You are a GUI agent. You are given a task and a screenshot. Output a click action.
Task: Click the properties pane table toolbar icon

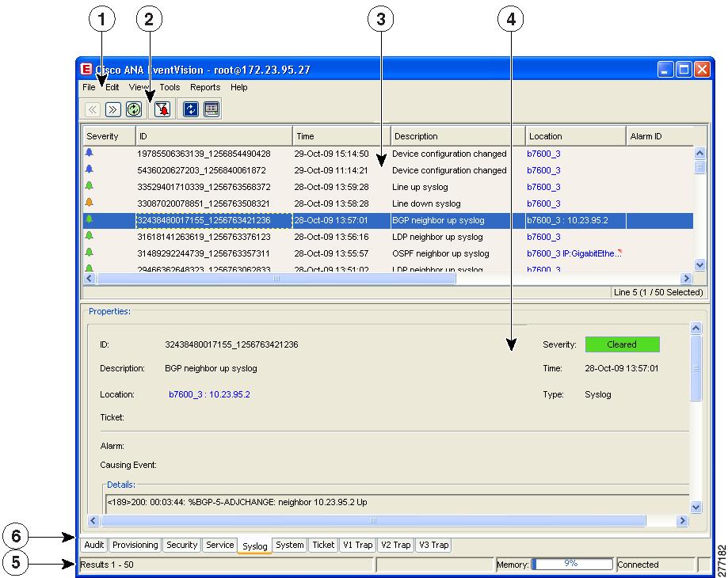(x=212, y=109)
